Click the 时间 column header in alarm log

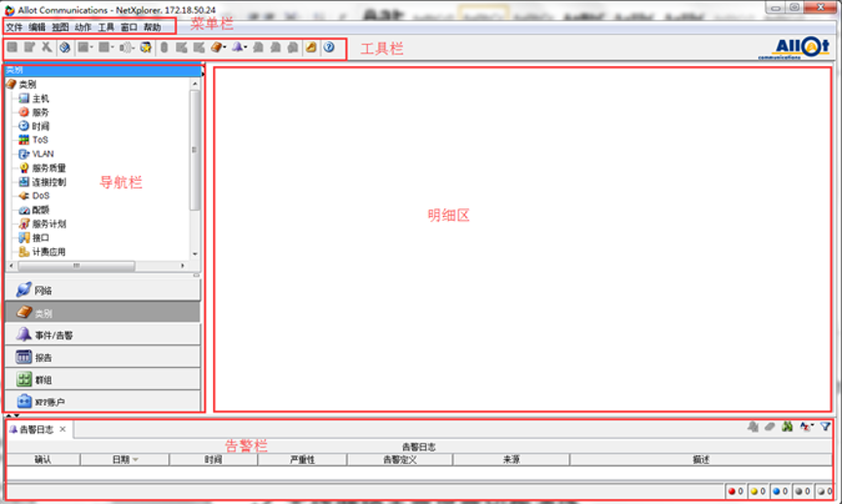point(213,459)
